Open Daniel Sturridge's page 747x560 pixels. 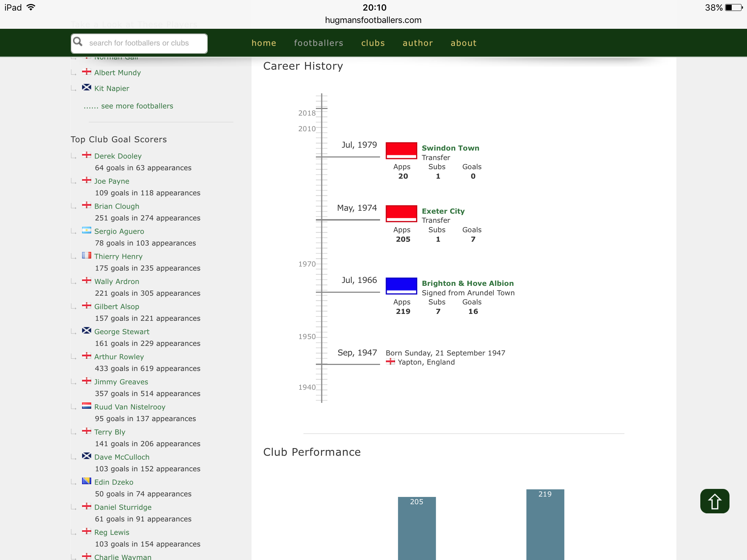tap(123, 507)
